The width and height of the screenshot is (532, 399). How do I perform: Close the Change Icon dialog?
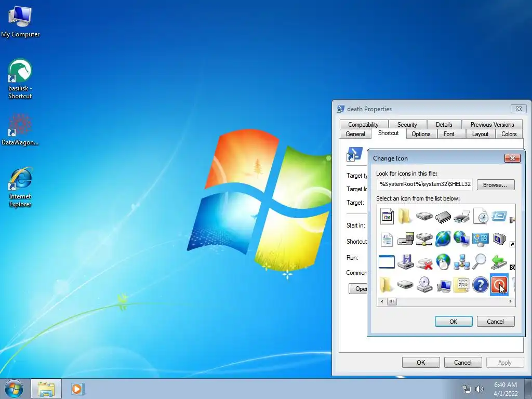(512, 158)
